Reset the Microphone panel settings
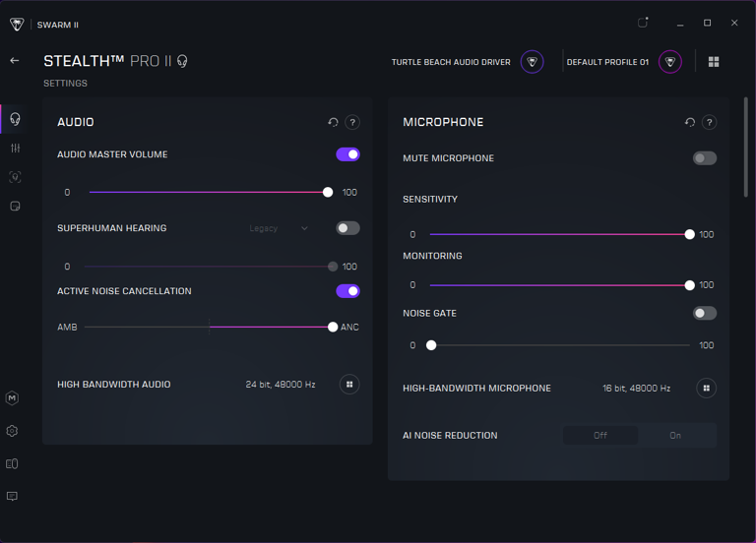This screenshot has width=756, height=543. pos(689,122)
